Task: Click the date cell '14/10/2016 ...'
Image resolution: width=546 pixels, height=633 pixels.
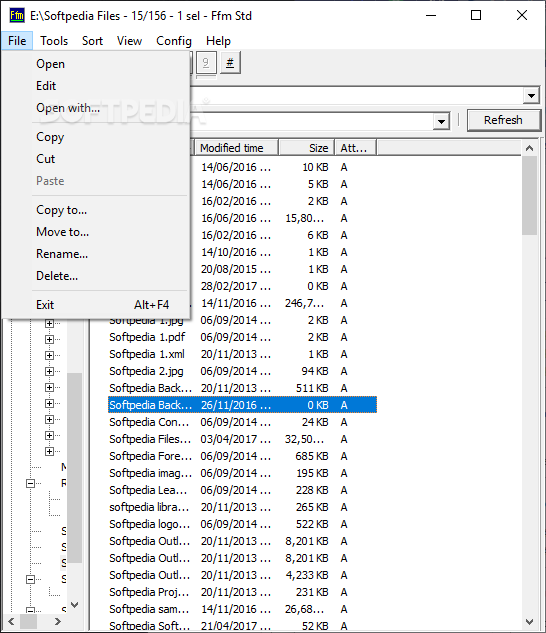Action: tap(236, 252)
